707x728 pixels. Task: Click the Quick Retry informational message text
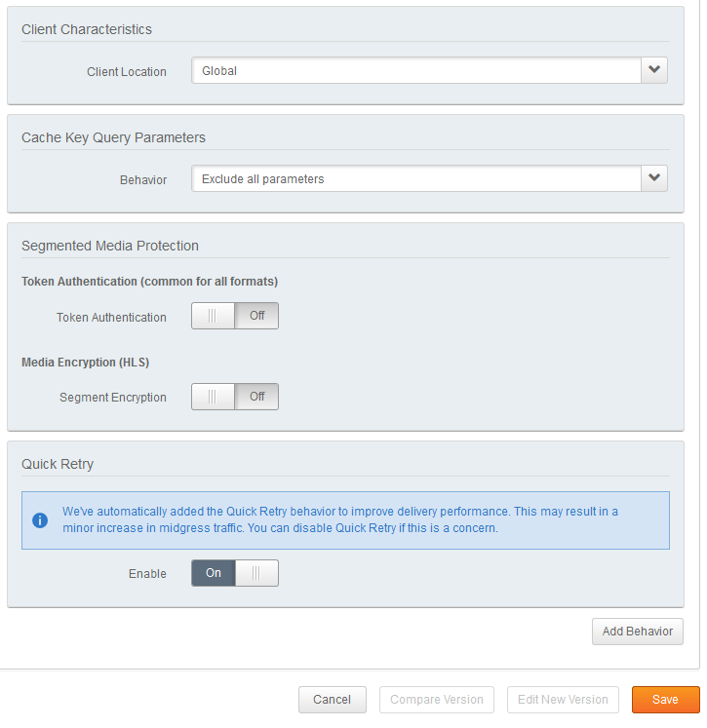pyautogui.click(x=341, y=519)
